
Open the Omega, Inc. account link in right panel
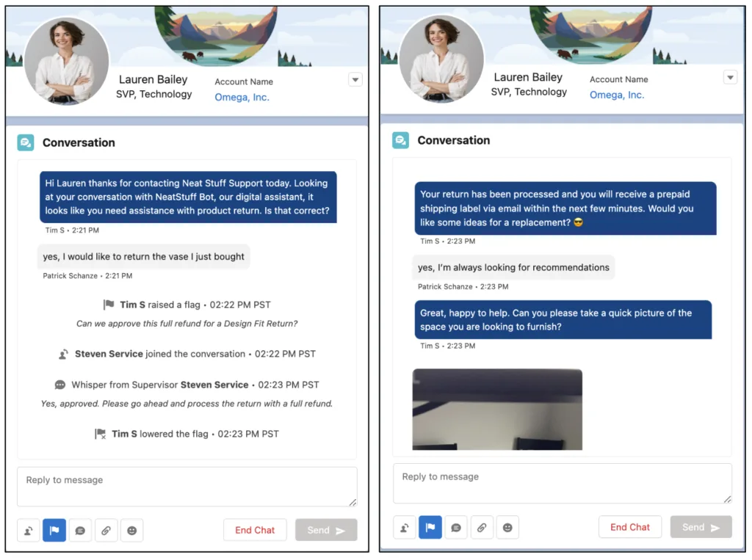tap(617, 95)
